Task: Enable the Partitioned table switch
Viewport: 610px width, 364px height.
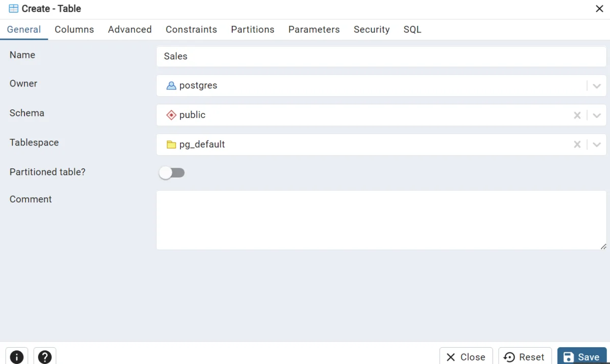Action: coord(172,173)
